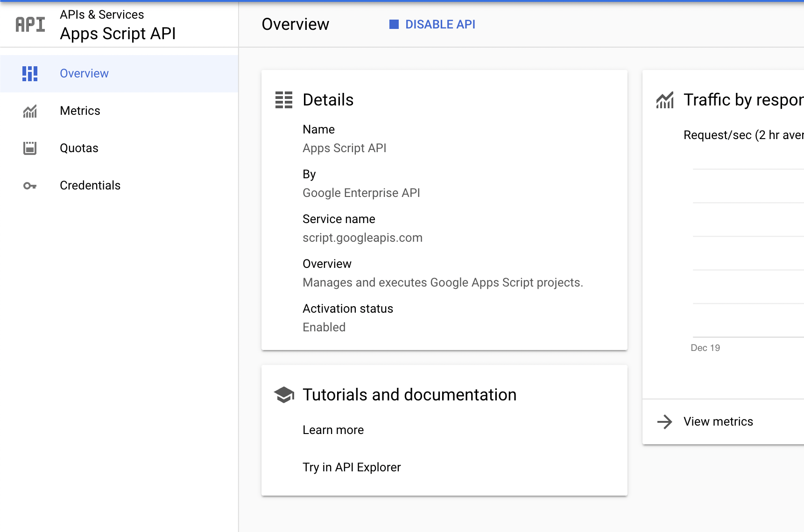Navigate to the Quotas page
This screenshot has height=532, width=804.
click(79, 148)
